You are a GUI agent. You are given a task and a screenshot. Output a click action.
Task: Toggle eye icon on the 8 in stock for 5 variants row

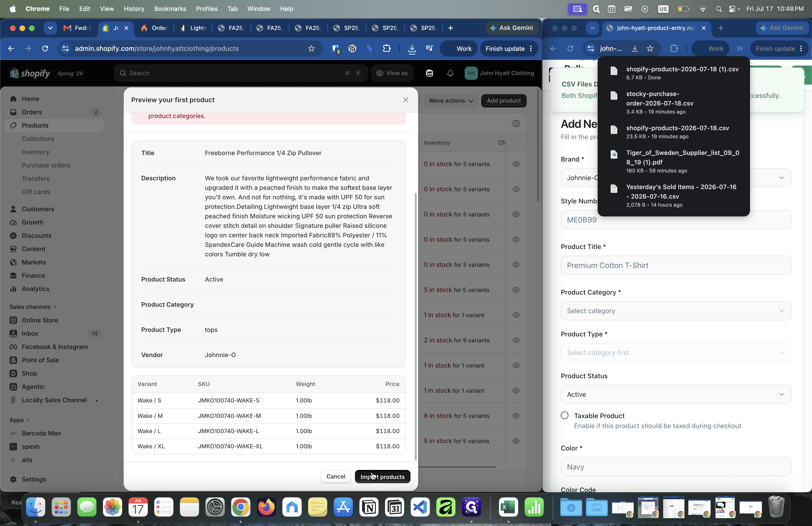(x=516, y=415)
